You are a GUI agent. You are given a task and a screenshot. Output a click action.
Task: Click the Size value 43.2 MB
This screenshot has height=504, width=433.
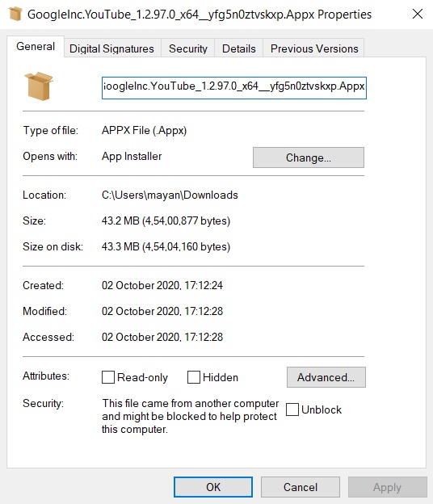[166, 220]
